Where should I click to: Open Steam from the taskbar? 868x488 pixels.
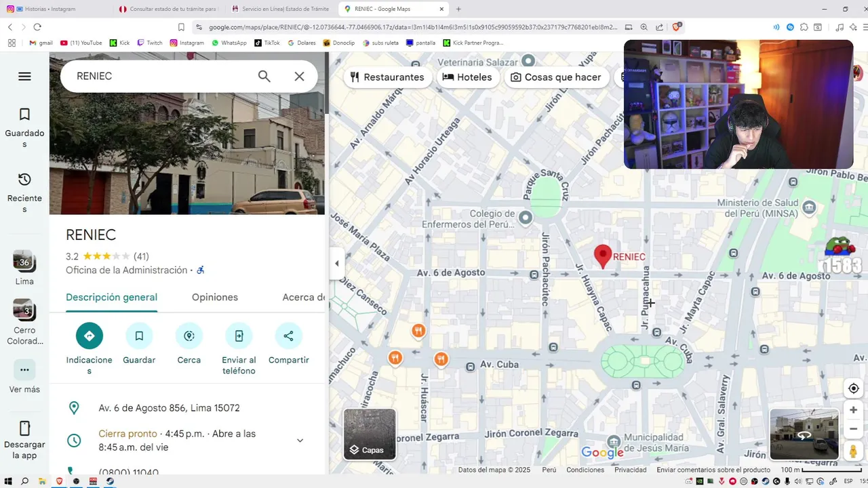click(110, 481)
